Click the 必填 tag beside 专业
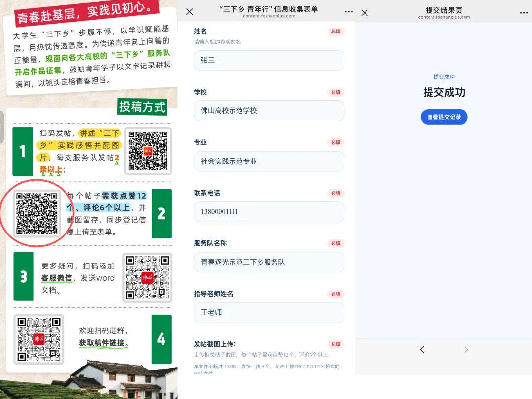The width and height of the screenshot is (532, 399). [x=336, y=143]
